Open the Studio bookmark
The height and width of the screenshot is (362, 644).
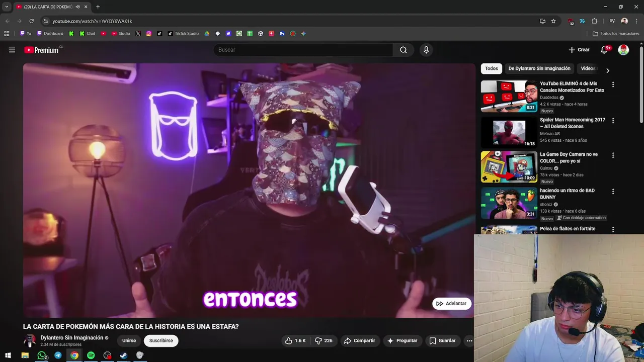121,34
